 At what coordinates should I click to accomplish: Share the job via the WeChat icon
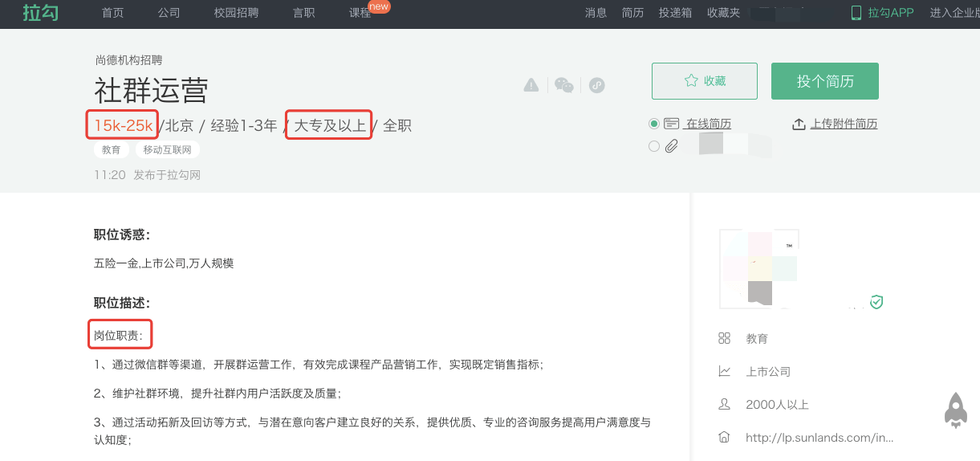pyautogui.click(x=564, y=85)
